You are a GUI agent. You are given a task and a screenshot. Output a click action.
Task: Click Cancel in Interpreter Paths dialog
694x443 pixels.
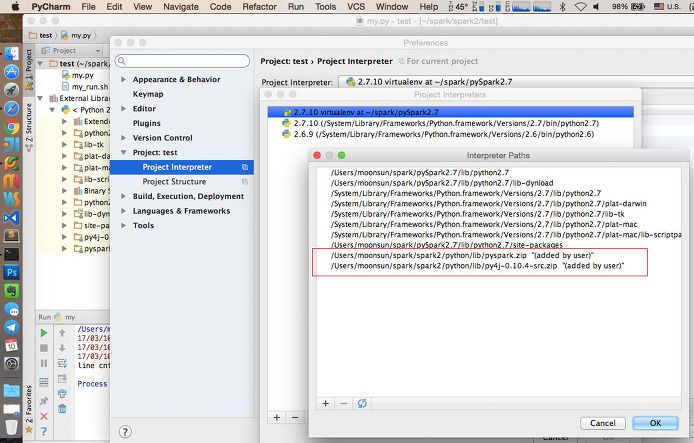(603, 423)
